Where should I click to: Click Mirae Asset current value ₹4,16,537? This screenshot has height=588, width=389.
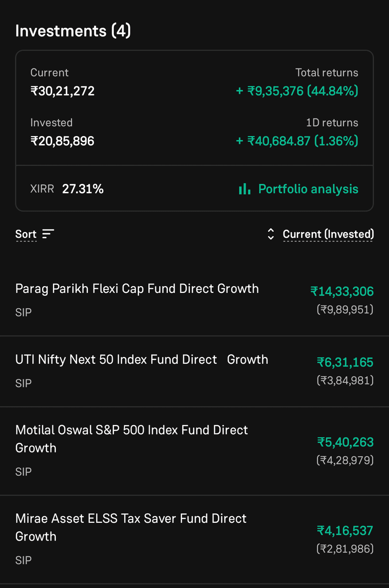(x=345, y=531)
